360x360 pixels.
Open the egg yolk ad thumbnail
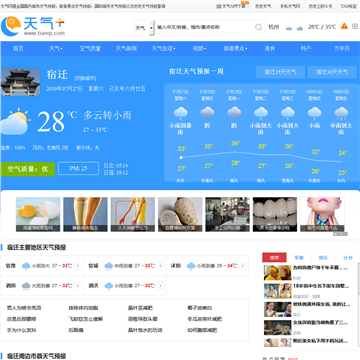(38, 214)
